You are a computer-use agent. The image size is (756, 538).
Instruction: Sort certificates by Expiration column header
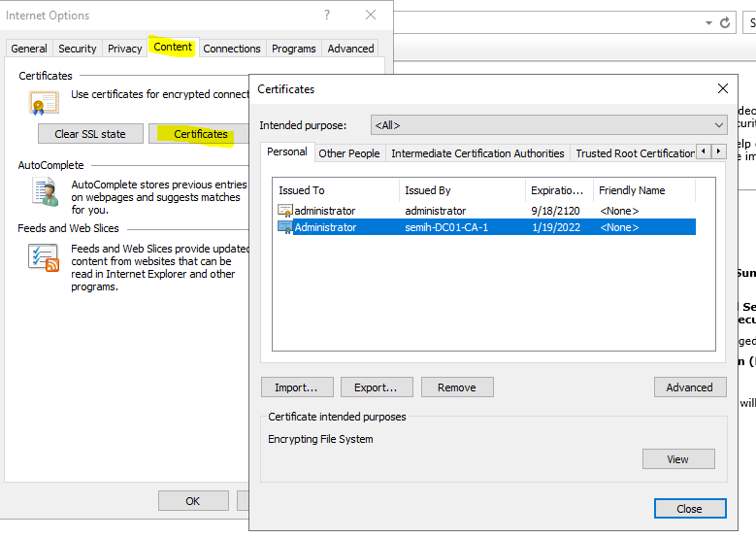(x=556, y=190)
